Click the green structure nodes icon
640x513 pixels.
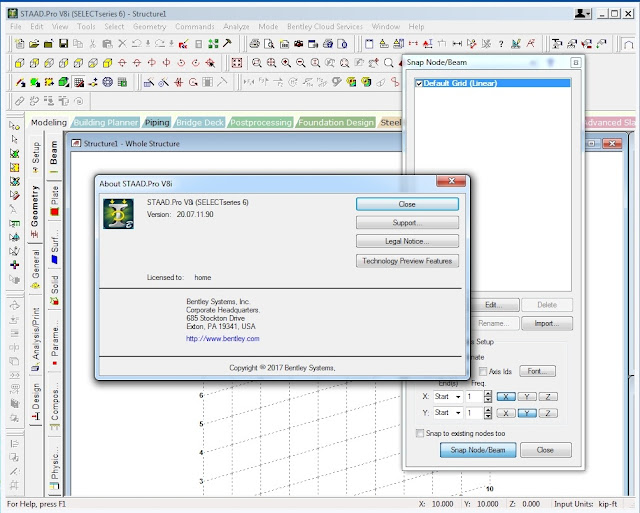pyautogui.click(x=213, y=44)
